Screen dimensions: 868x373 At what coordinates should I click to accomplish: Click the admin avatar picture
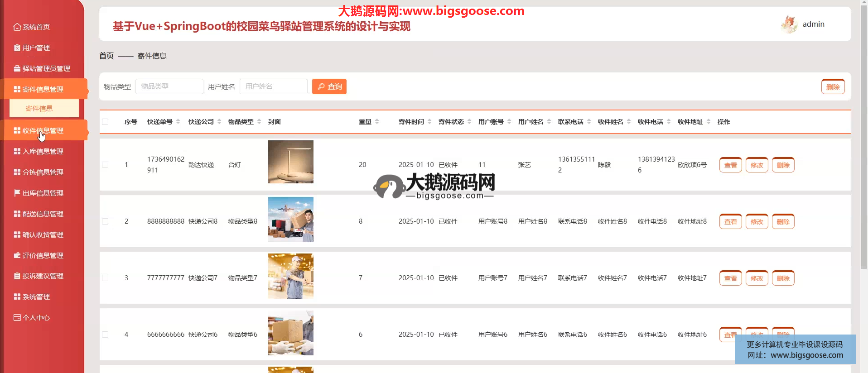pyautogui.click(x=789, y=24)
